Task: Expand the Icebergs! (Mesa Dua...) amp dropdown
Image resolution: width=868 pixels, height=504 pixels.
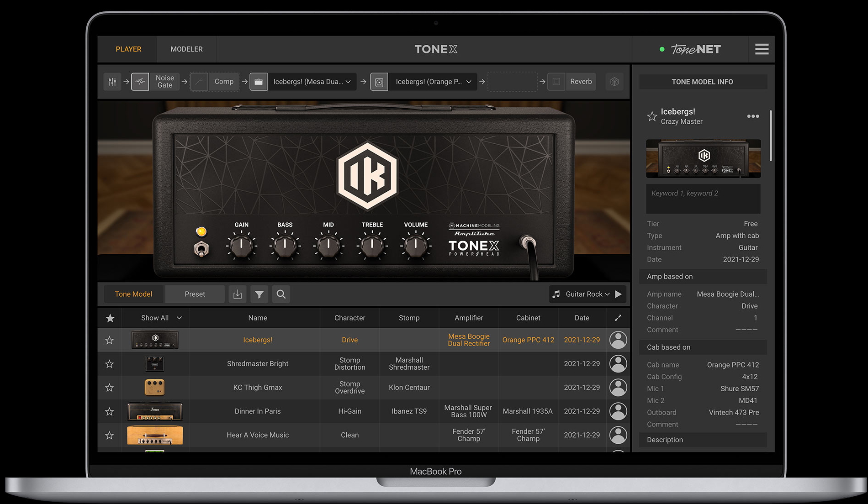Action: pos(348,82)
